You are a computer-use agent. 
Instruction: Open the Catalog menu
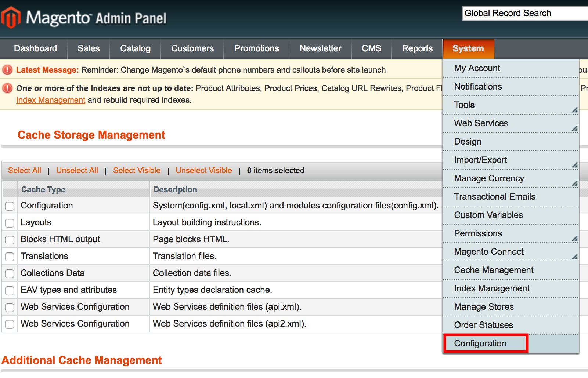pos(135,48)
